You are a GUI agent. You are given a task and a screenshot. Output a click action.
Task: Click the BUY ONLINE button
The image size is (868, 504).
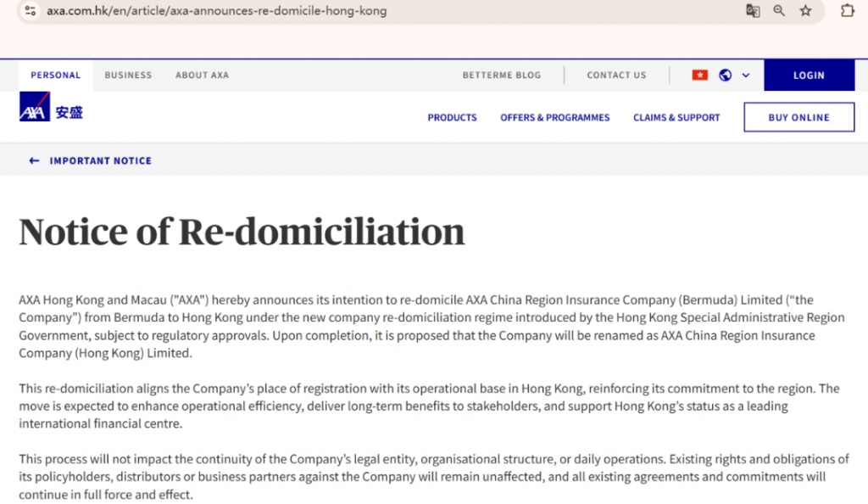pyautogui.click(x=798, y=117)
